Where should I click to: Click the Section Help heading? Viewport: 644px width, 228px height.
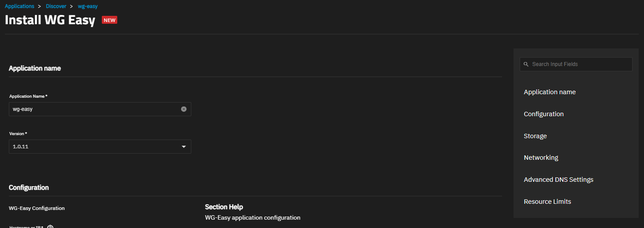pos(224,207)
